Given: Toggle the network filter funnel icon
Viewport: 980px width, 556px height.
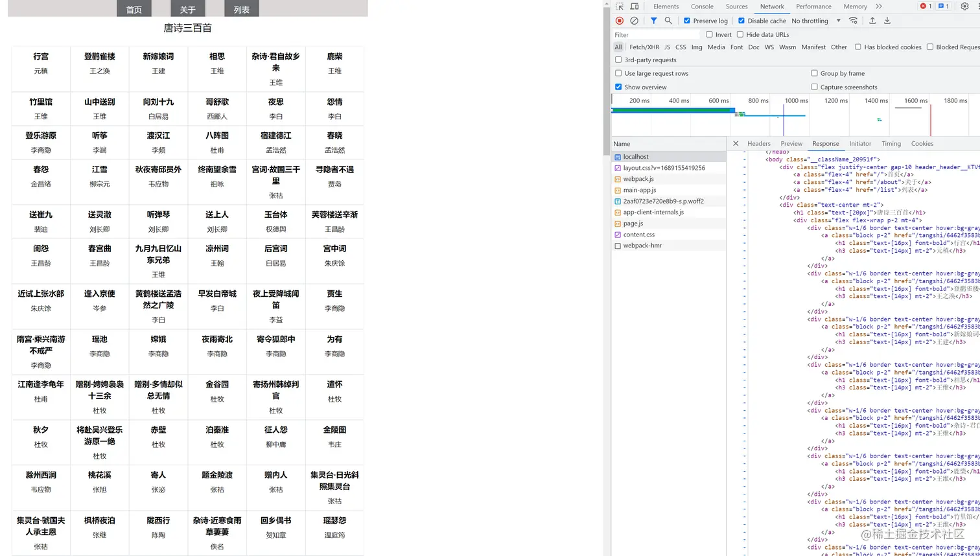Looking at the screenshot, I should click(653, 21).
